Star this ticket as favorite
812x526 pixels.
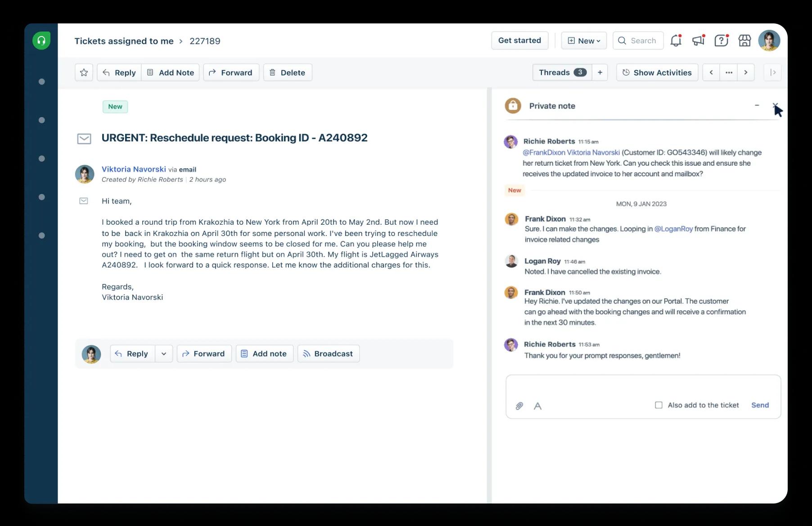tap(84, 73)
